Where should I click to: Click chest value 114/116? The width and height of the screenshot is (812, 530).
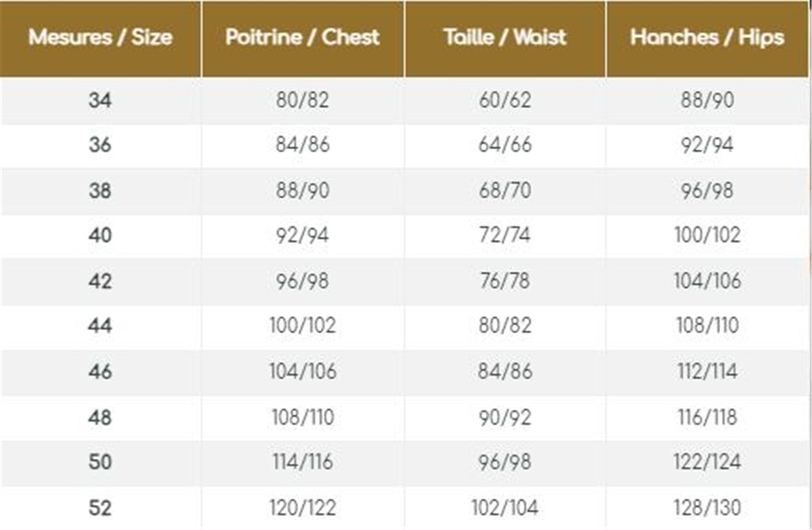(x=303, y=462)
